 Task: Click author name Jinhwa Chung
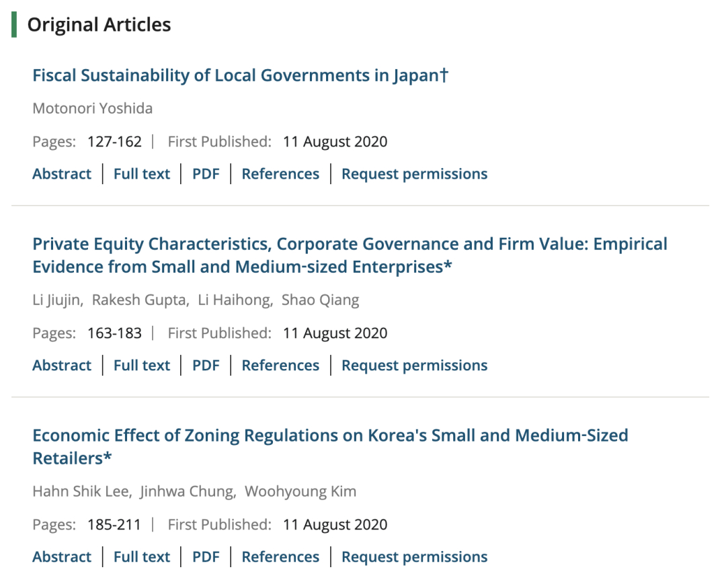coord(187,491)
